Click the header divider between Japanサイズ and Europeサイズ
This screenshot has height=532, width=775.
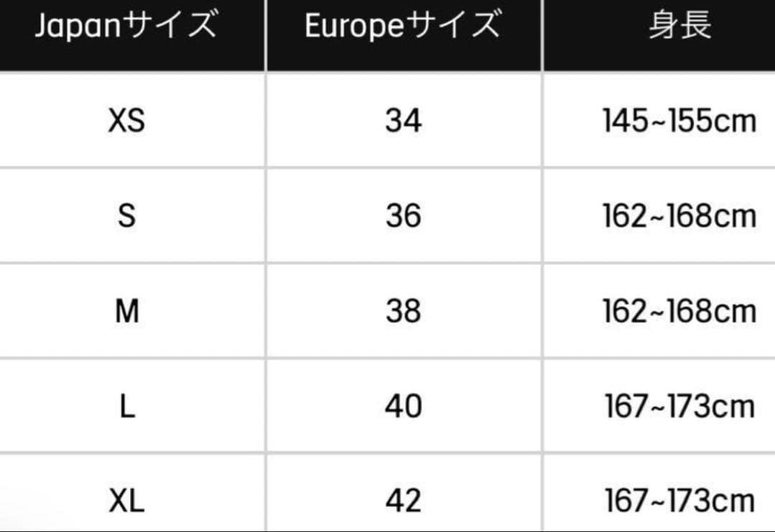tap(266, 34)
